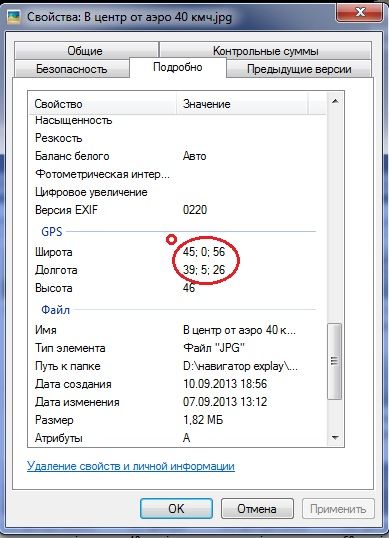Select the Атрибуты property row

(x=178, y=438)
